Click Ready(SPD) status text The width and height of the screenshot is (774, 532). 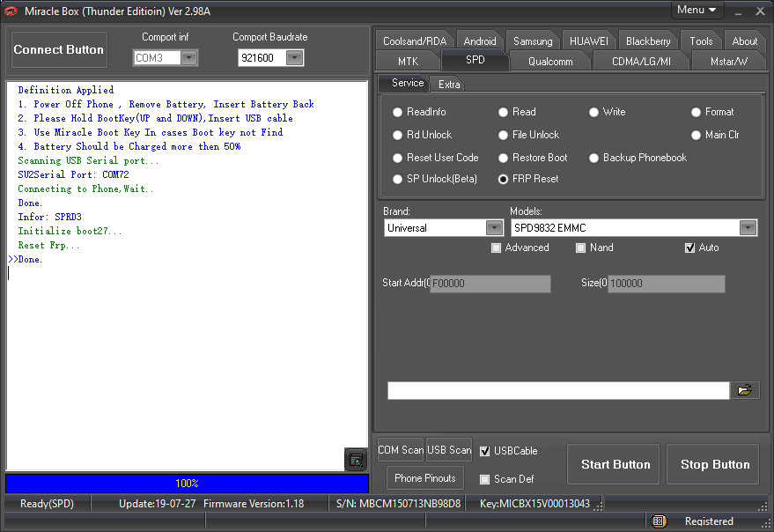(47, 504)
